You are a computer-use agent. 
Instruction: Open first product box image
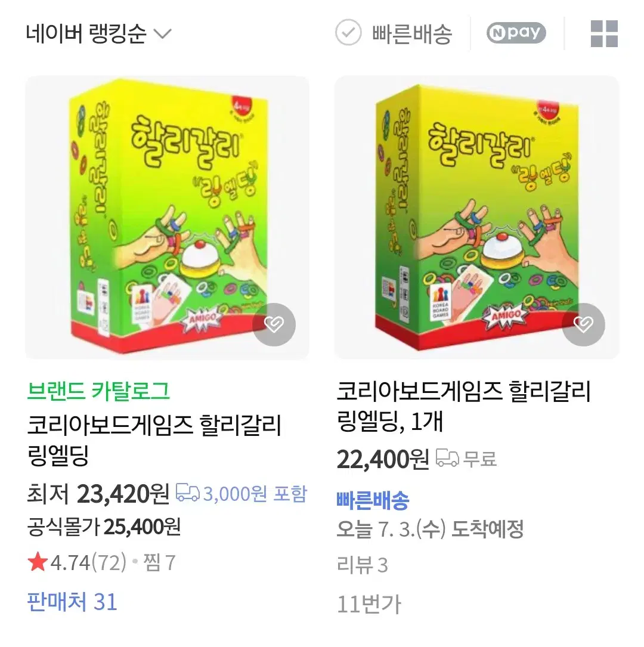click(x=167, y=217)
